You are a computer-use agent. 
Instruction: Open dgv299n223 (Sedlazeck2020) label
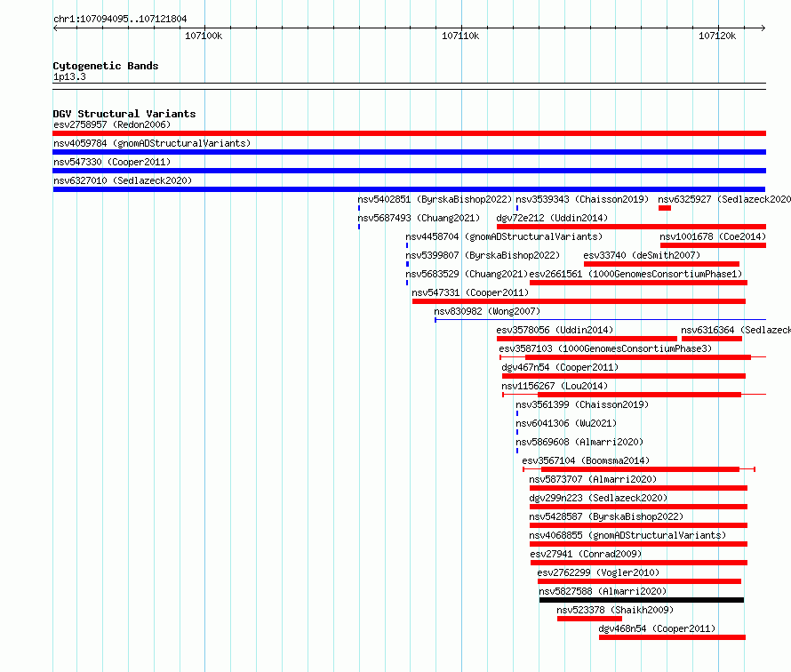pos(598,498)
